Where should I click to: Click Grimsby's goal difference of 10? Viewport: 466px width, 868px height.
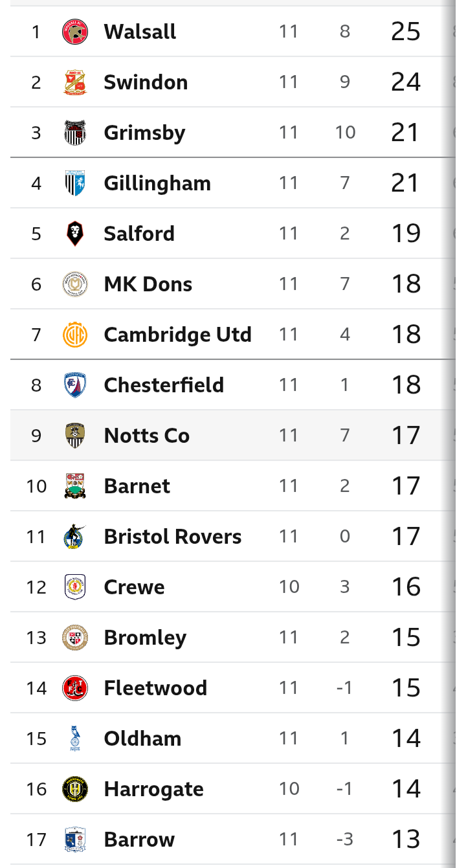345,133
